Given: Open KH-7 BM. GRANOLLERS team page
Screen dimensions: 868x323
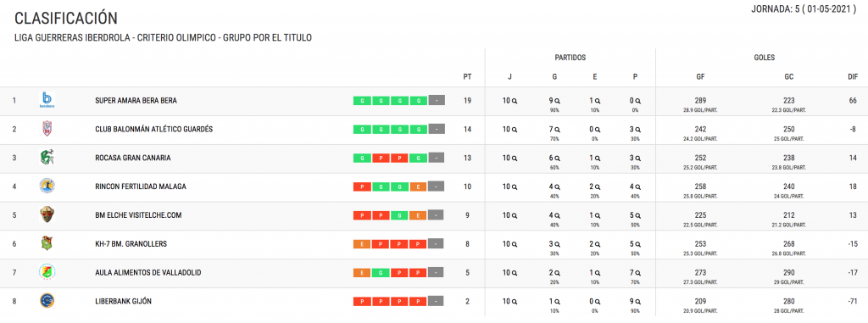Looking at the screenshot, I should pos(131,244).
